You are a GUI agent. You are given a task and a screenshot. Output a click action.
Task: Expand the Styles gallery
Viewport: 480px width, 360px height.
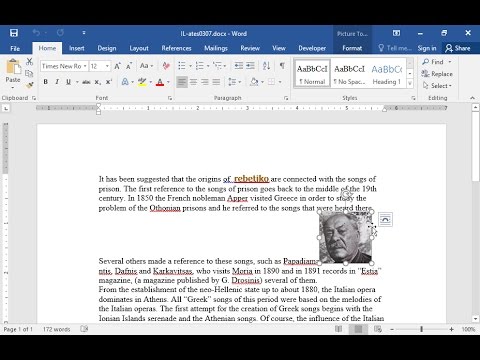(x=410, y=84)
